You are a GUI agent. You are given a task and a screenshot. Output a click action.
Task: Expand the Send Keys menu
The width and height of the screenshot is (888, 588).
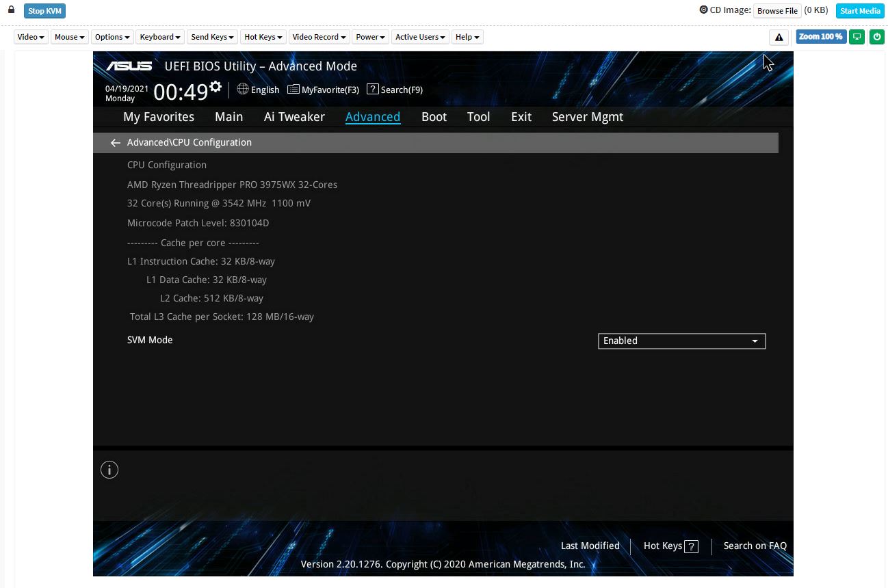212,37
